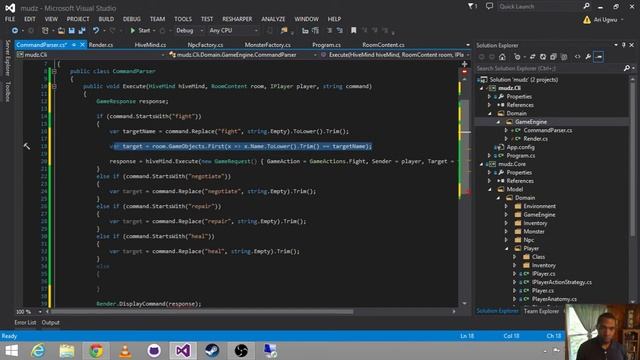
Task: Click the Navigate Backward toolbar icon
Action: [15, 31]
